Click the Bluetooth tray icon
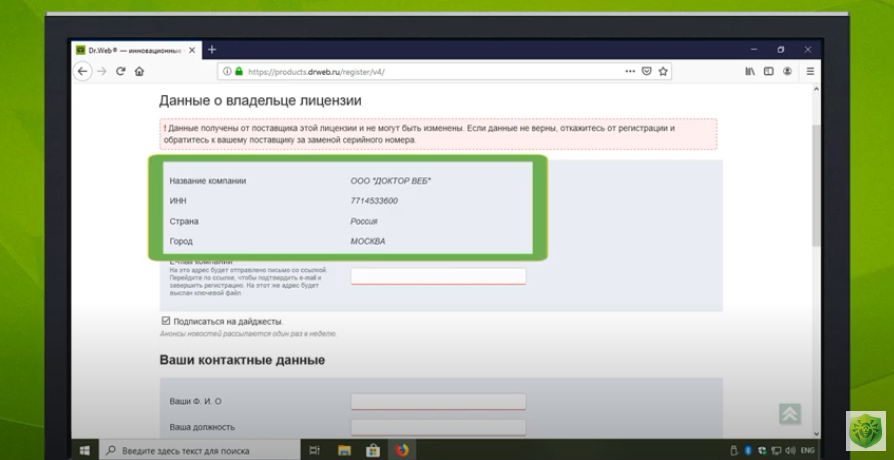The width and height of the screenshot is (894, 460). (747, 450)
